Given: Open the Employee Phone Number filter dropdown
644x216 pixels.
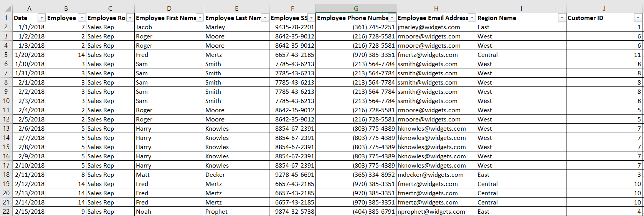Looking at the screenshot, I should coord(392,18).
